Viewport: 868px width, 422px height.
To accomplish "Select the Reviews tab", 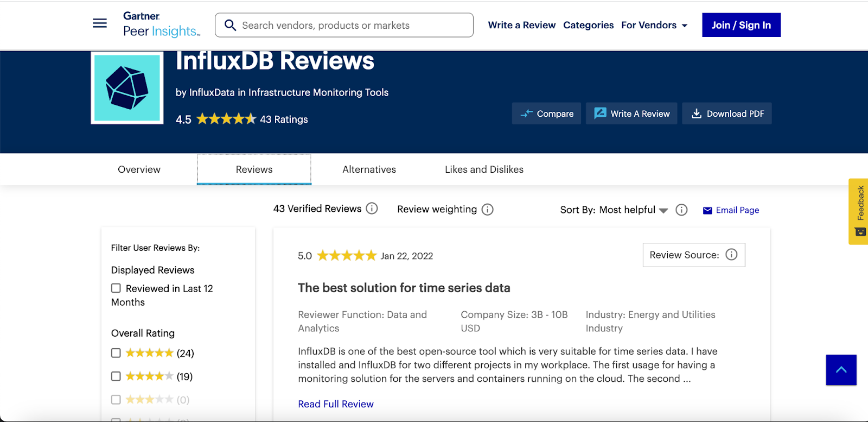I will tap(254, 169).
